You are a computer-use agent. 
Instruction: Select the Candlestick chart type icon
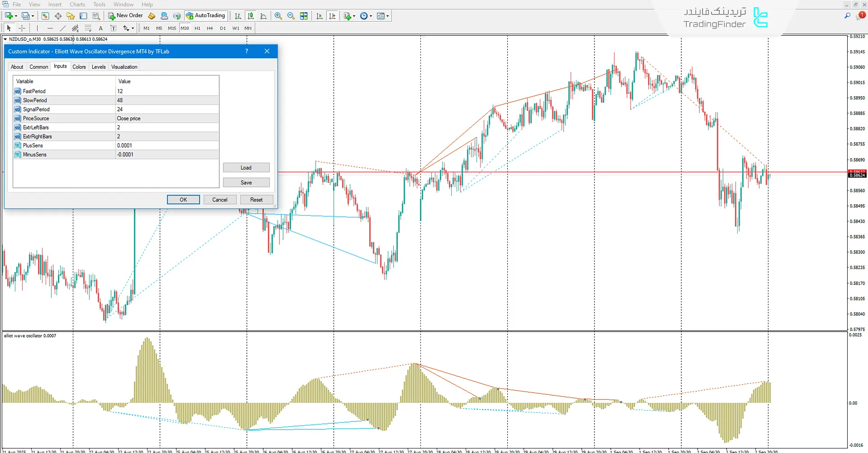[x=251, y=16]
